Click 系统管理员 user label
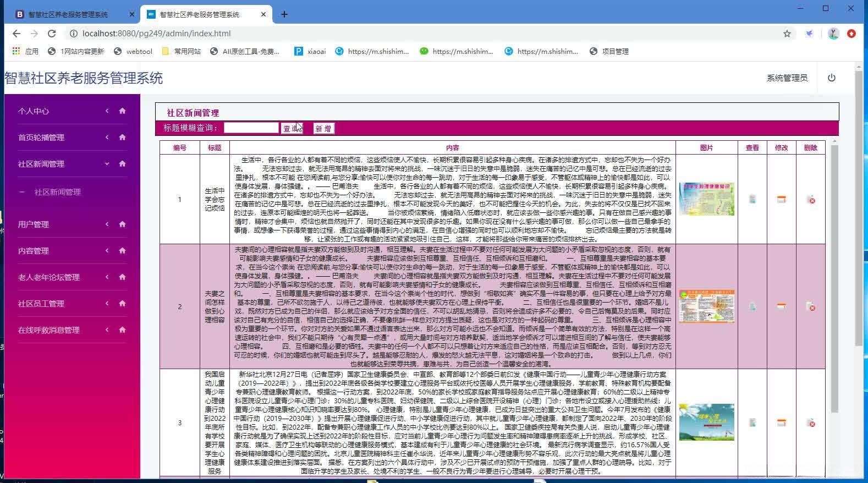Viewport: 868px width, 483px height. point(787,78)
